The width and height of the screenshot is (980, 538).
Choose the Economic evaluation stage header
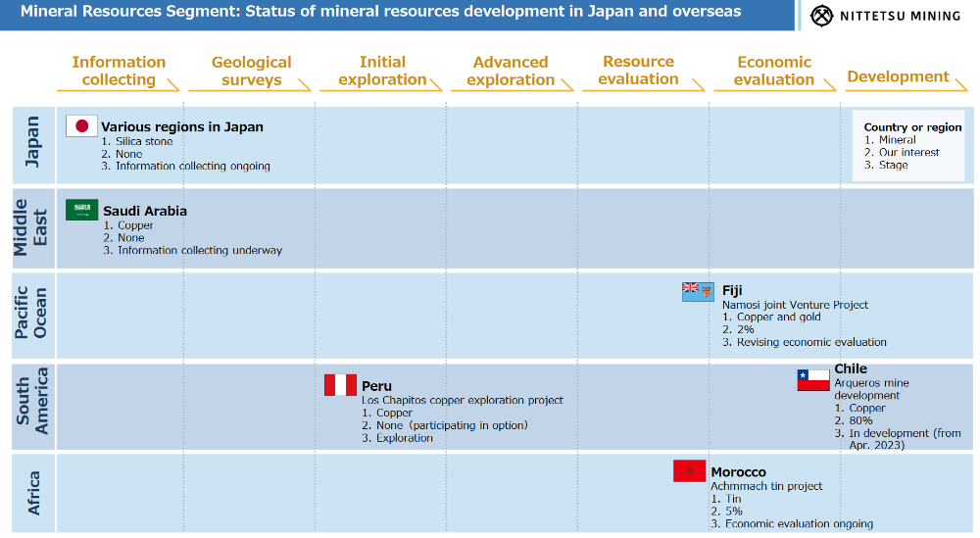(774, 71)
